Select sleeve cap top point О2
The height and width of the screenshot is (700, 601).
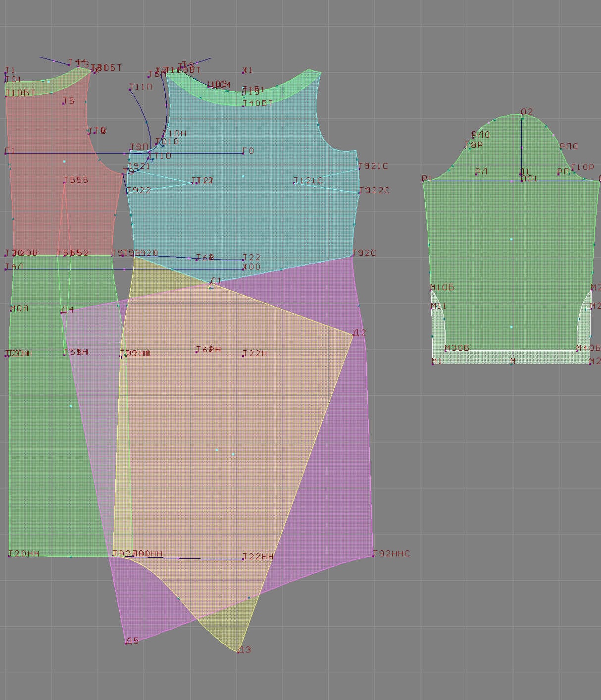tap(522, 114)
